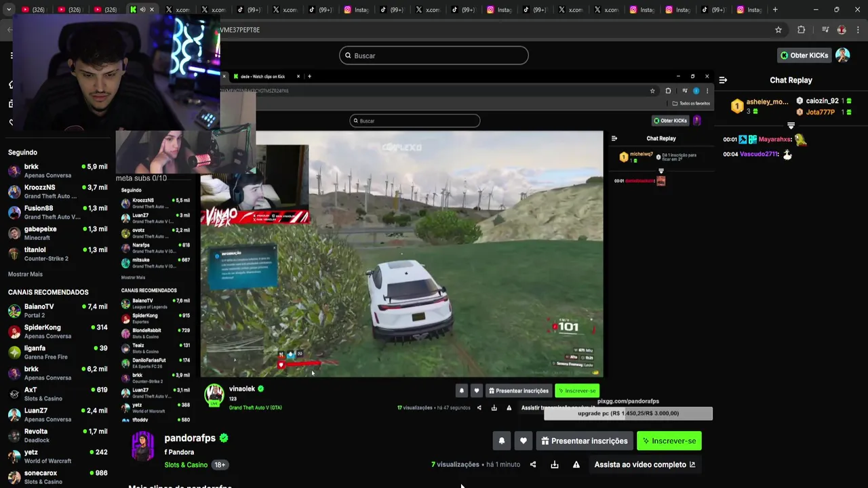Image resolution: width=868 pixels, height=488 pixels.
Task: Click the outer Buscar search field
Action: pyautogui.click(x=434, y=56)
